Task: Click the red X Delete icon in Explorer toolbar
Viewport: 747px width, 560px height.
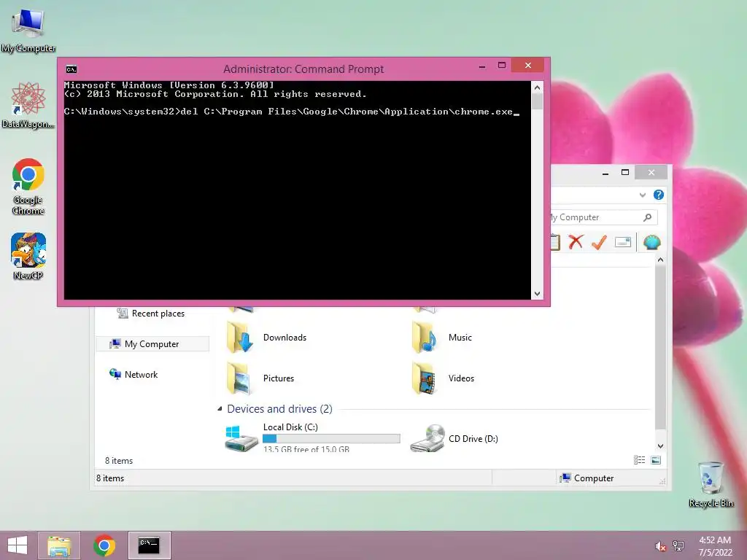Action: [576, 242]
